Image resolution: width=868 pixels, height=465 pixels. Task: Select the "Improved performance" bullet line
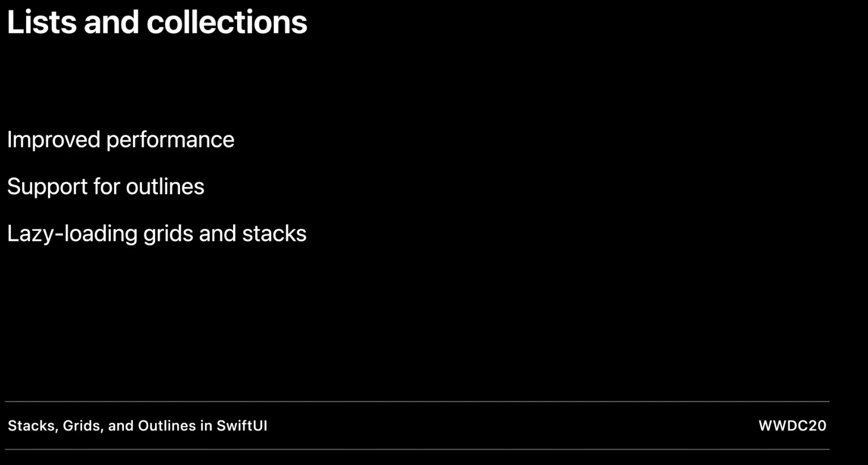tap(121, 140)
